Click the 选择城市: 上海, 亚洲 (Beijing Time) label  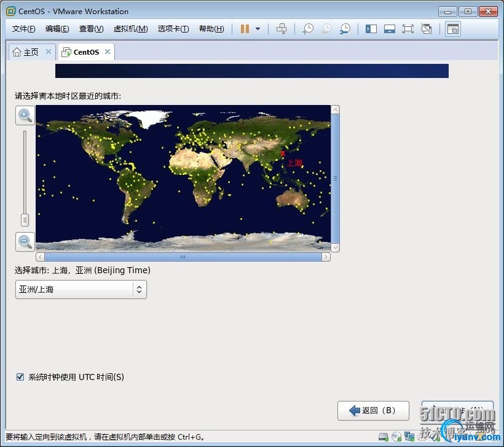point(82,270)
